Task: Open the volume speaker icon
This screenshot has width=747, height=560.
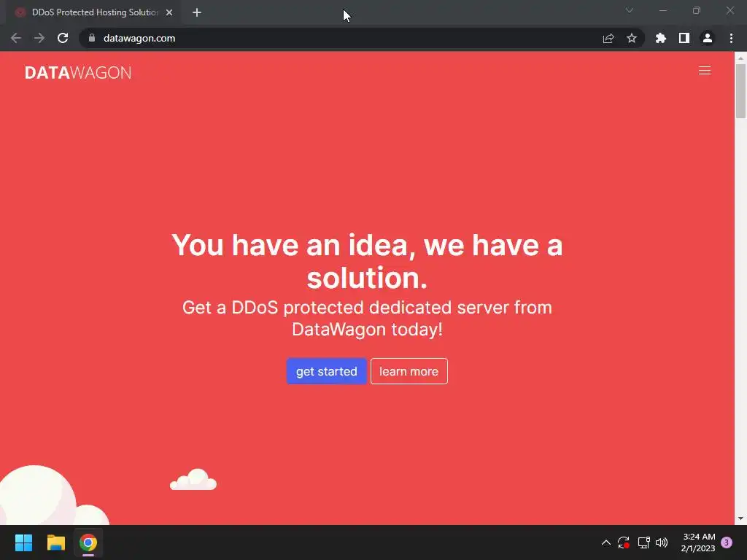Action: (x=662, y=542)
